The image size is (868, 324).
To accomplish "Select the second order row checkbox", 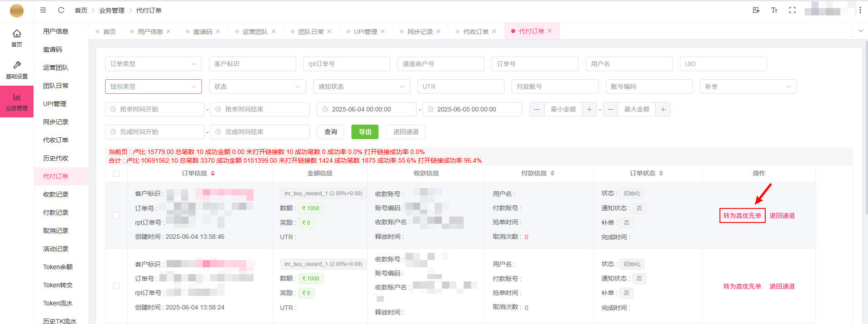I will [116, 286].
